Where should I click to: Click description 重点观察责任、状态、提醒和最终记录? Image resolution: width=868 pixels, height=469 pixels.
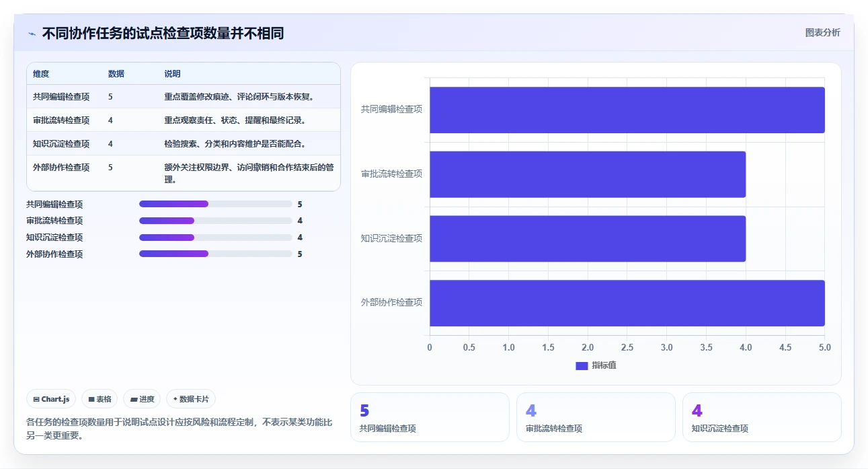click(235, 120)
